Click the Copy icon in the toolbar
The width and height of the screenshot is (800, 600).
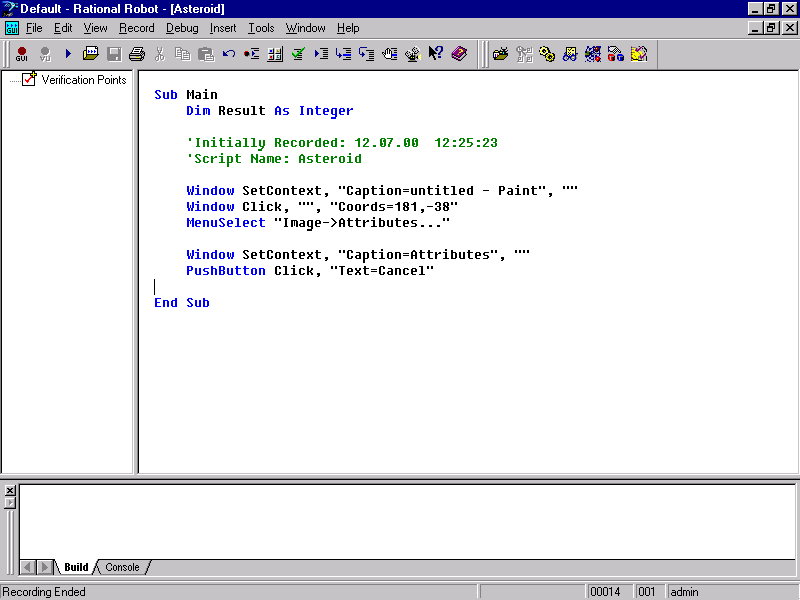pyautogui.click(x=183, y=54)
